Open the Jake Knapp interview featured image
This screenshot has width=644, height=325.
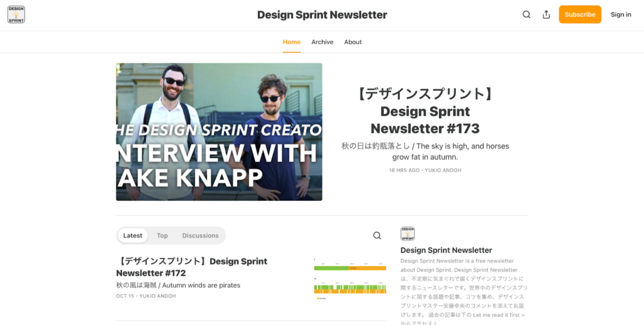pos(219,132)
